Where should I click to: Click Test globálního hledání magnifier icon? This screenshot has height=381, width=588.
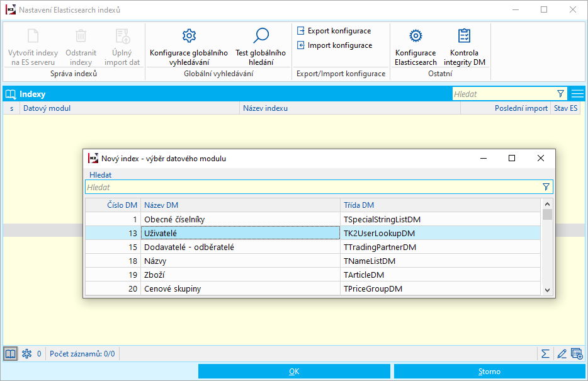(x=261, y=36)
